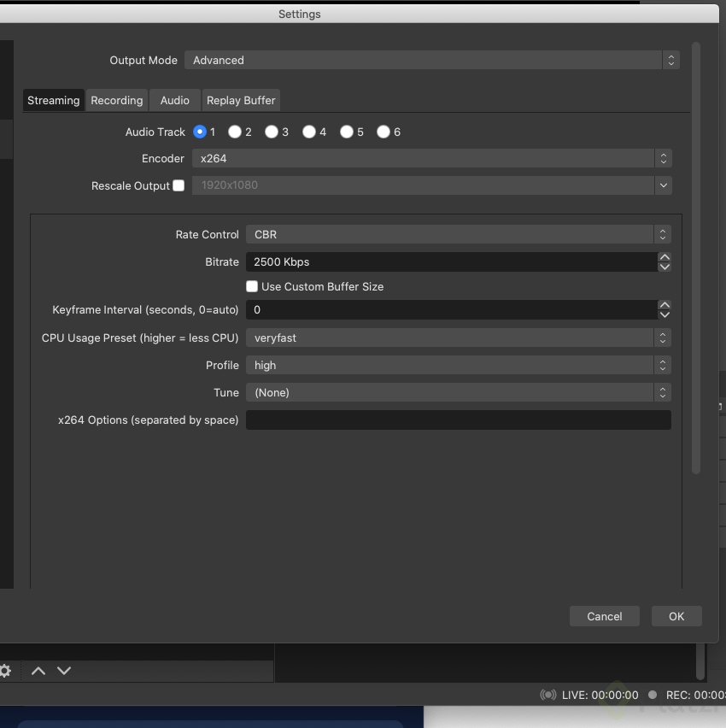Switch to the Recording tab
The image size is (726, 728).
pyautogui.click(x=116, y=100)
